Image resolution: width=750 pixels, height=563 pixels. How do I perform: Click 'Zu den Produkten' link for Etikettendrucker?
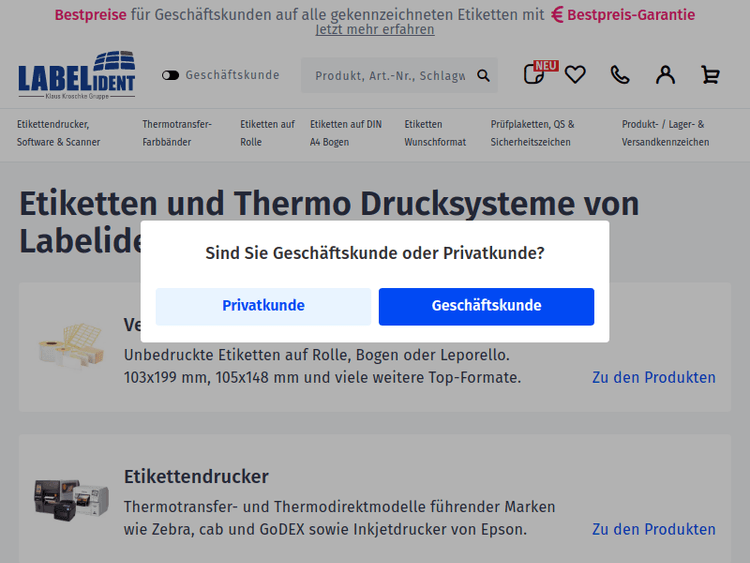[x=653, y=529]
